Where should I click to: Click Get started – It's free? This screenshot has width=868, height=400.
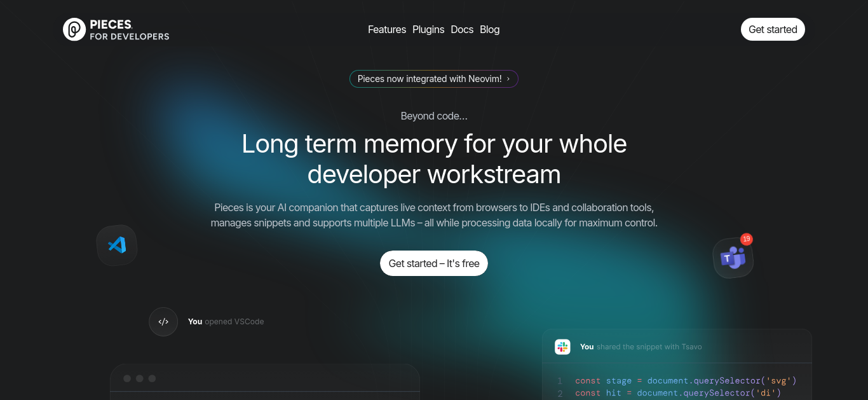coord(434,263)
